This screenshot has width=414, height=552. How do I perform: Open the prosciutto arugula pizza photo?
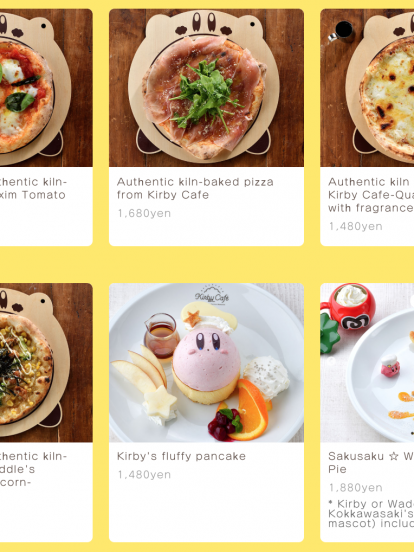point(206,88)
